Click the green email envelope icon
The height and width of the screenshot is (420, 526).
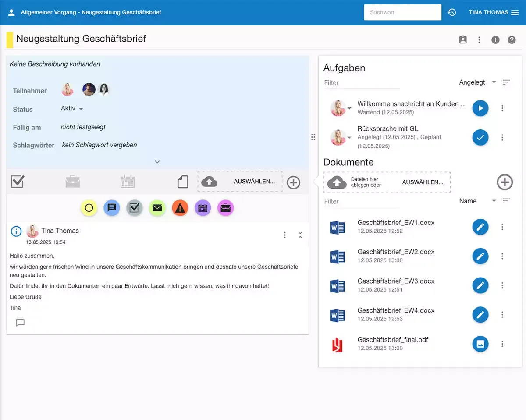(x=157, y=208)
